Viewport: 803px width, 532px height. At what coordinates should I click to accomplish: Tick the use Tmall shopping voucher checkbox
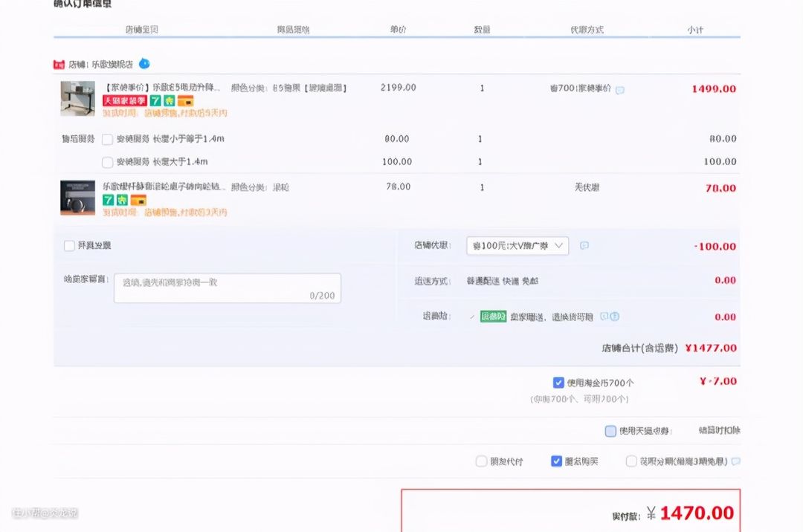[x=610, y=431]
